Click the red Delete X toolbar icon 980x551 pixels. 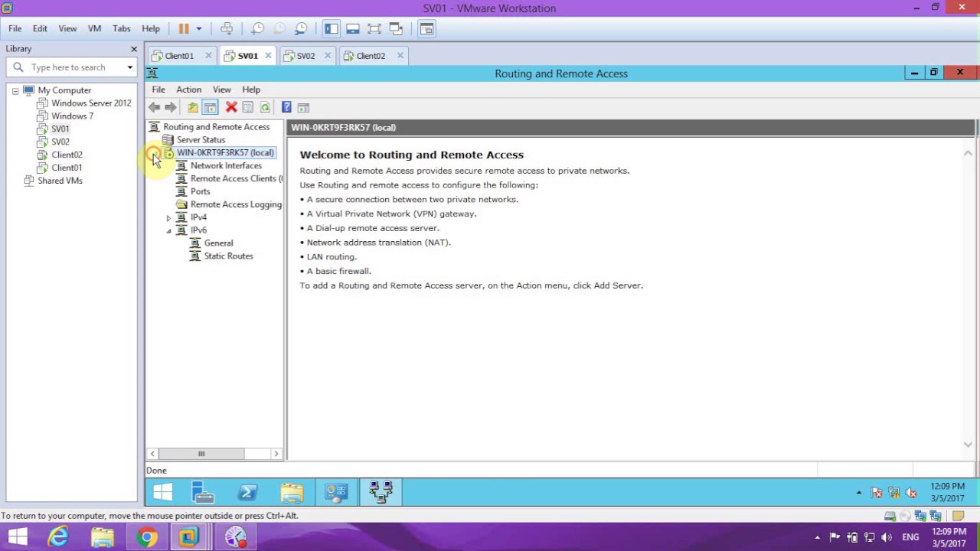click(x=231, y=107)
